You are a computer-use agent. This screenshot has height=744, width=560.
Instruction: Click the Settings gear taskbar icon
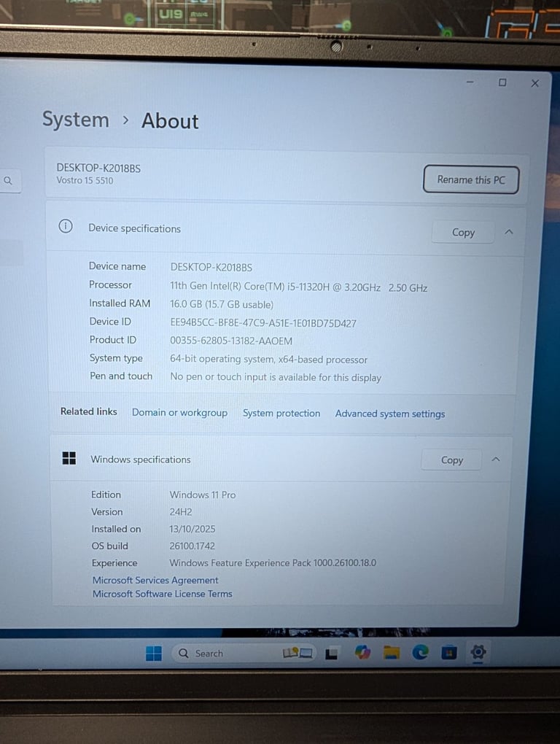point(478,652)
